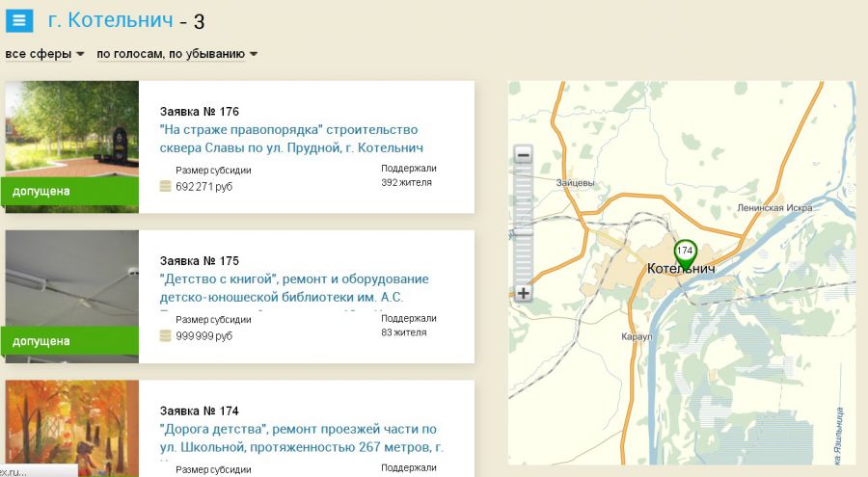
Task: Click the "Заявка № 176" heading
Action: pos(200,111)
